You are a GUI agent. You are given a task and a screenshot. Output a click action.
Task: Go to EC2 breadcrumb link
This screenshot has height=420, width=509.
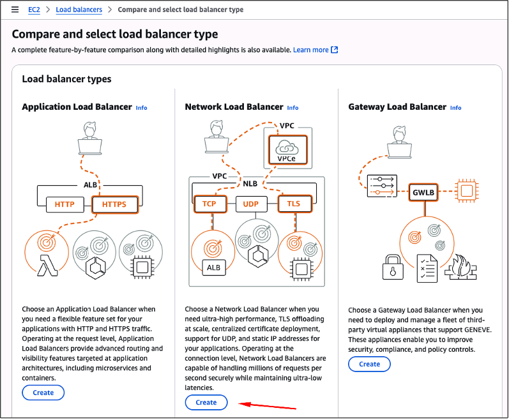point(34,10)
